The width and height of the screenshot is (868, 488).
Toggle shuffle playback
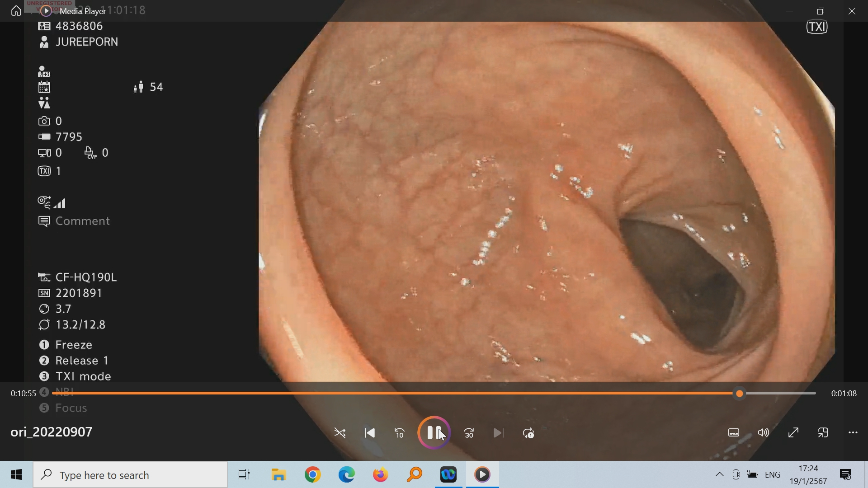coord(340,433)
